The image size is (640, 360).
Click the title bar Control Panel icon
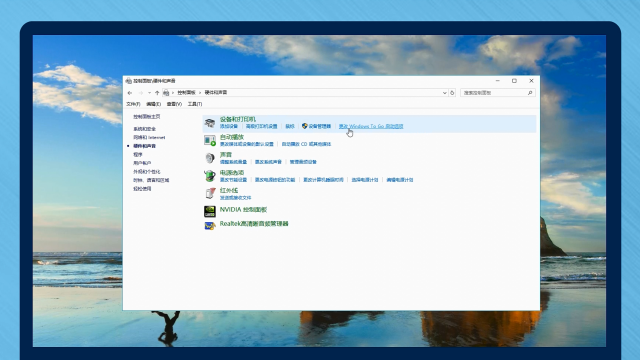(x=129, y=81)
